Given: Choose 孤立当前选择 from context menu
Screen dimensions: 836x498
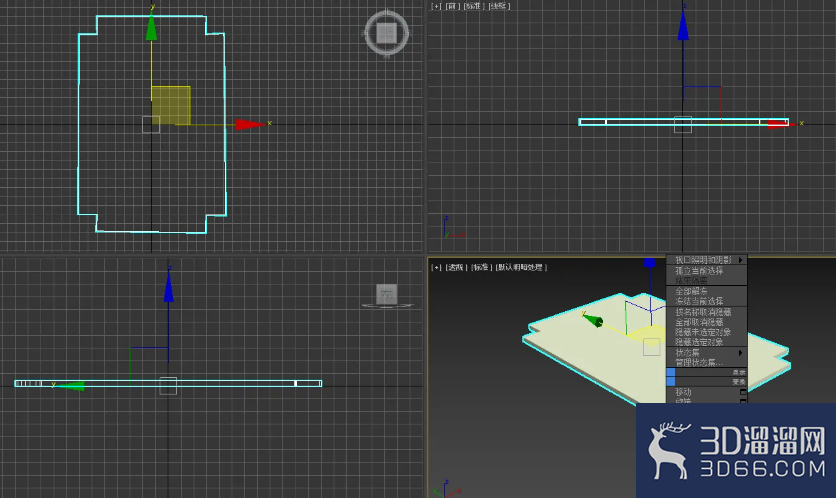Looking at the screenshot, I should [x=706, y=270].
